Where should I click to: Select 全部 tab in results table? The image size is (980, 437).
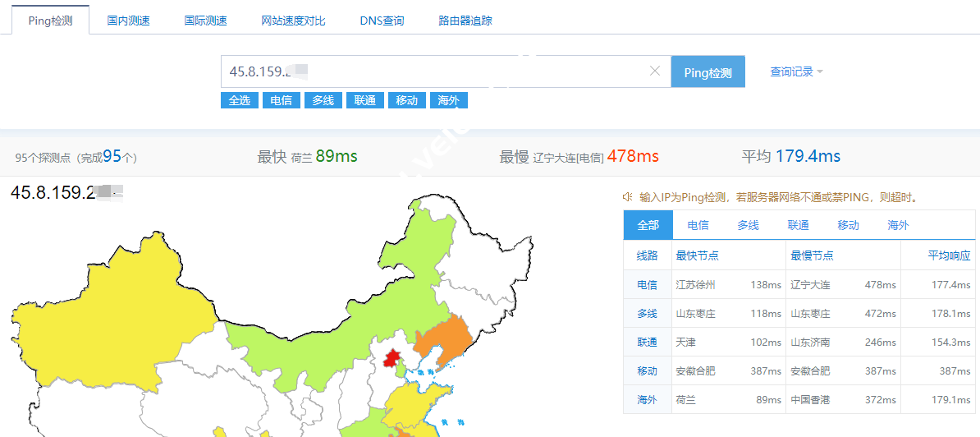pos(648,225)
